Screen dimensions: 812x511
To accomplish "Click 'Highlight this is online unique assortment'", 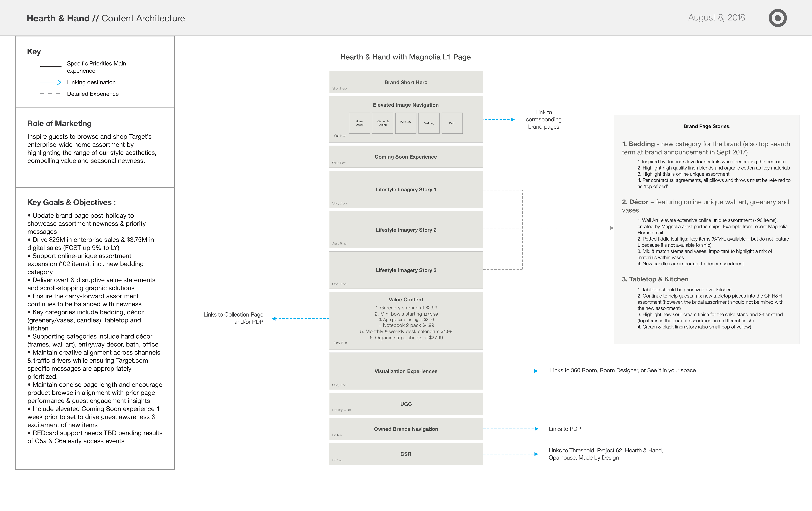I will click(x=684, y=174).
